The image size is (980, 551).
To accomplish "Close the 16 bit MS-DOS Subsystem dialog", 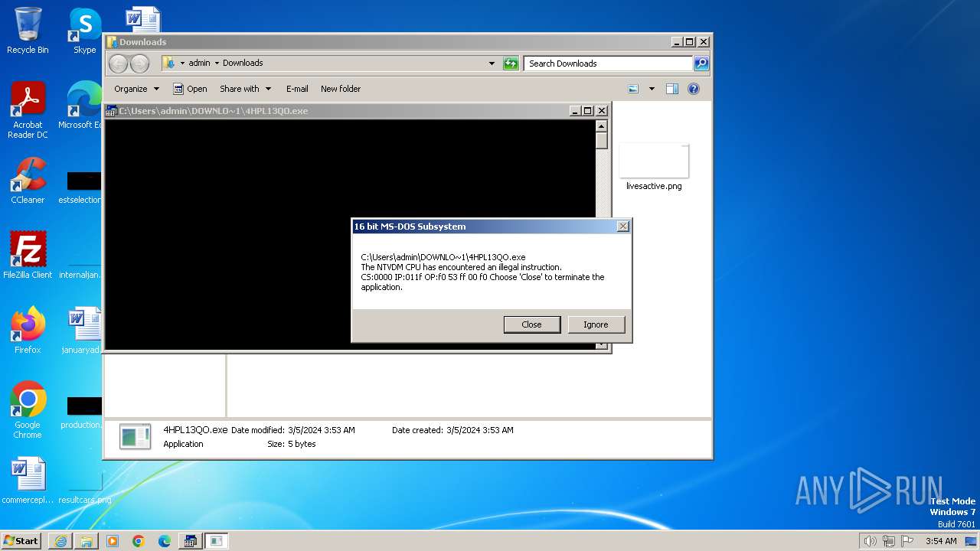I will [623, 227].
